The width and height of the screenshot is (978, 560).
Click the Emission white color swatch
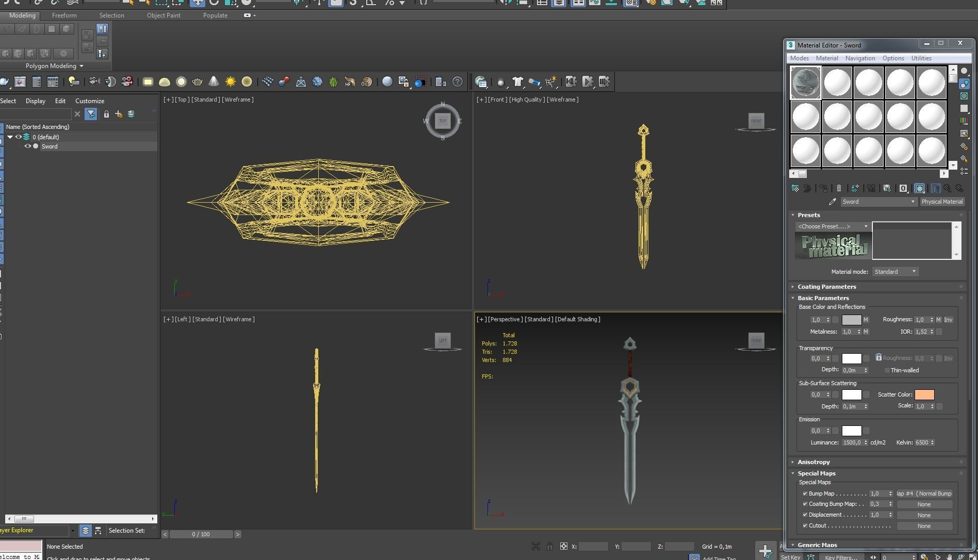tap(851, 431)
